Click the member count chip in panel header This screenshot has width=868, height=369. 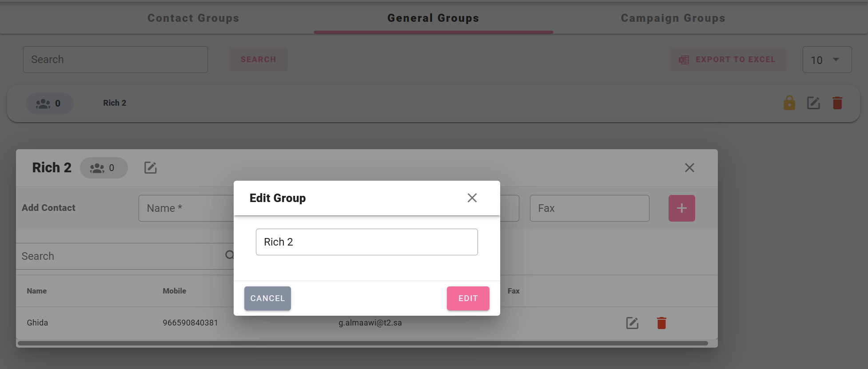tap(104, 168)
